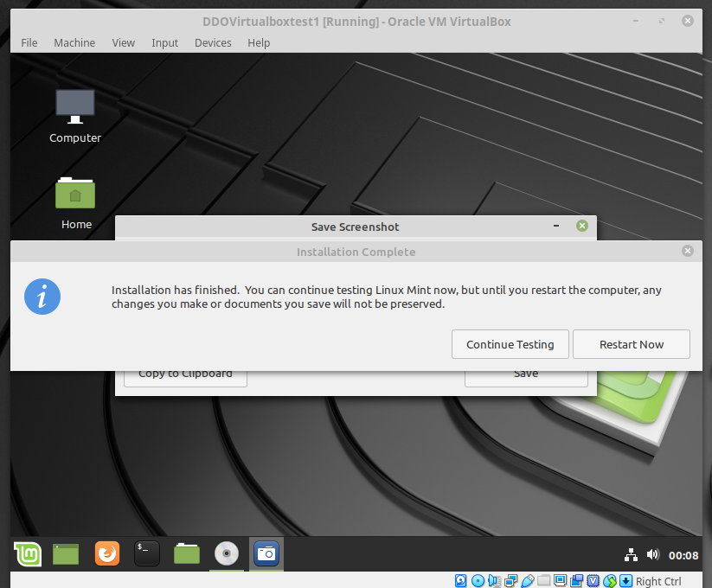Open the VirtualBox Input menu
Image resolution: width=712 pixels, height=588 pixels.
point(165,42)
